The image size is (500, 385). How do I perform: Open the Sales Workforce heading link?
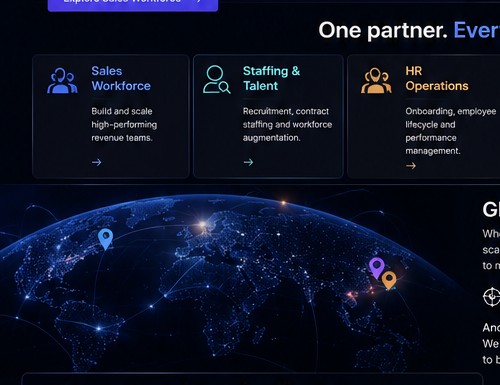pyautogui.click(x=121, y=78)
